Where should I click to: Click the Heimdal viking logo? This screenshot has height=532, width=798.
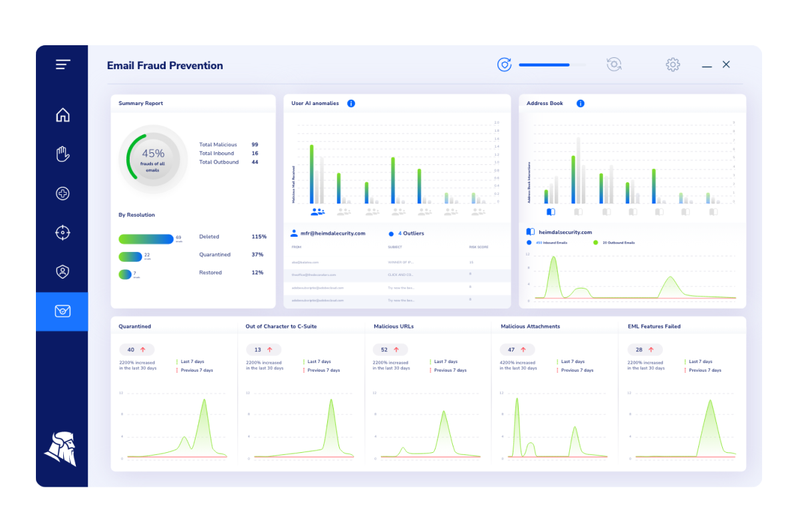[x=61, y=449]
